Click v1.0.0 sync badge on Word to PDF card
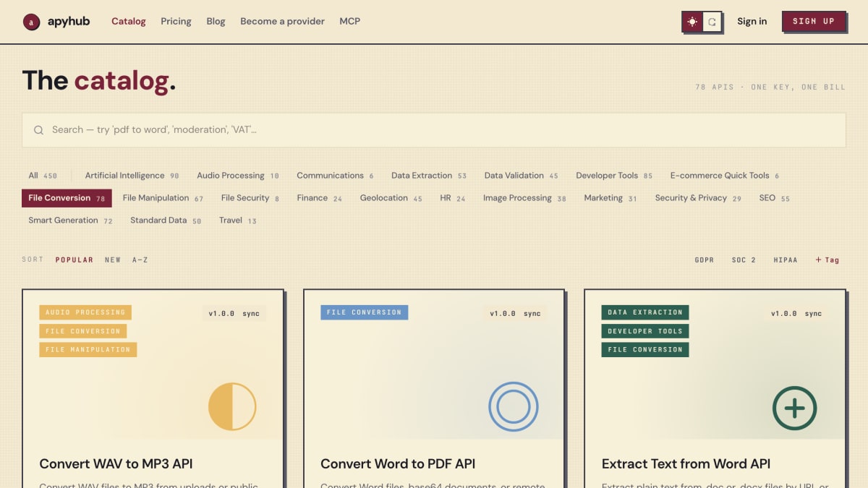Viewport: 868px width, 488px height. point(515,314)
